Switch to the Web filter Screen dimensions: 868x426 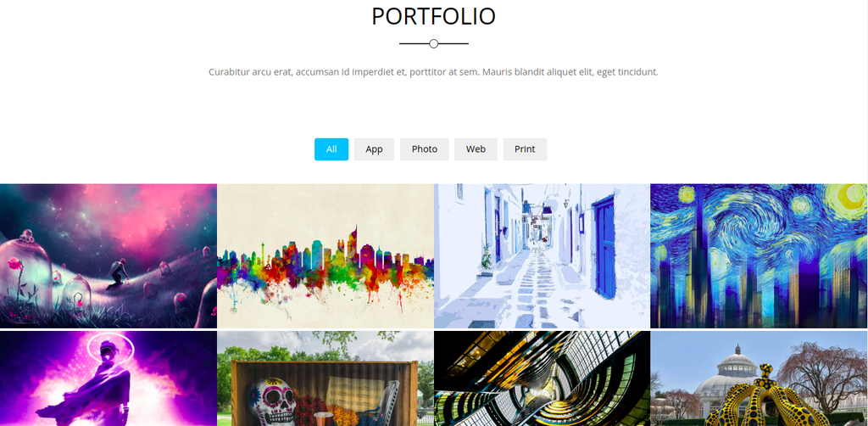(x=476, y=149)
